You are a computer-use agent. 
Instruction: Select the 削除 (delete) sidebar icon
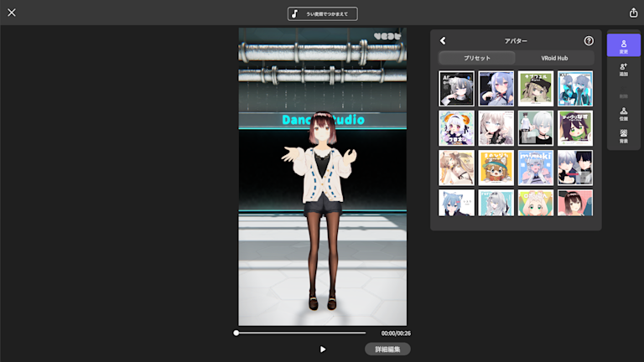click(x=624, y=92)
